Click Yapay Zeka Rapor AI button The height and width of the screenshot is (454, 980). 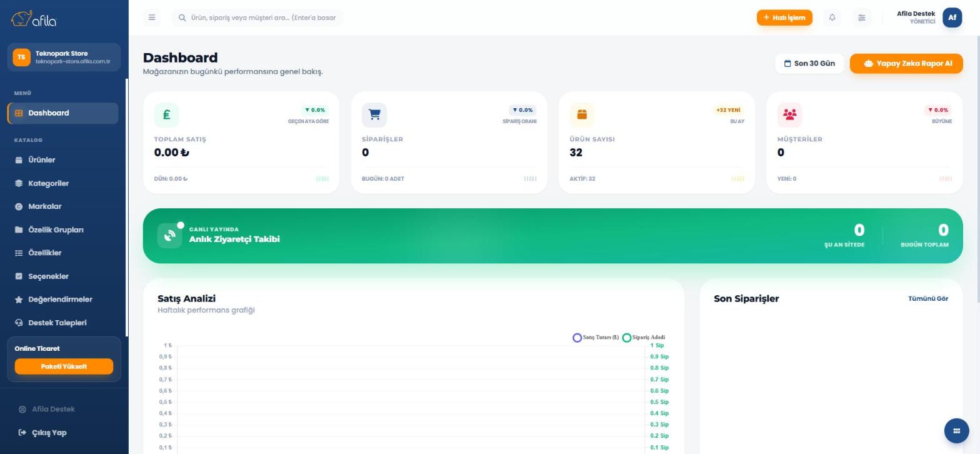pyautogui.click(x=906, y=63)
